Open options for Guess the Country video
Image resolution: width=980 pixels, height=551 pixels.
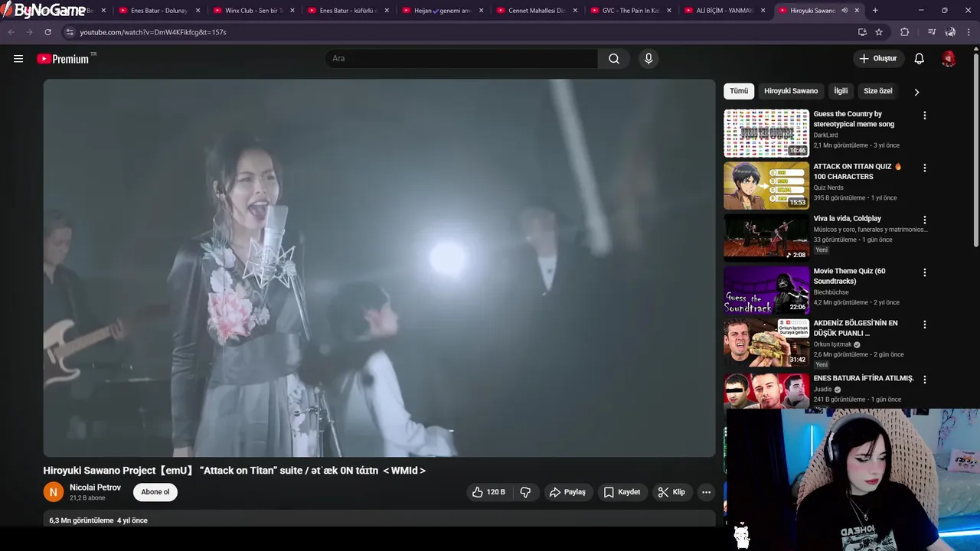[x=924, y=116]
